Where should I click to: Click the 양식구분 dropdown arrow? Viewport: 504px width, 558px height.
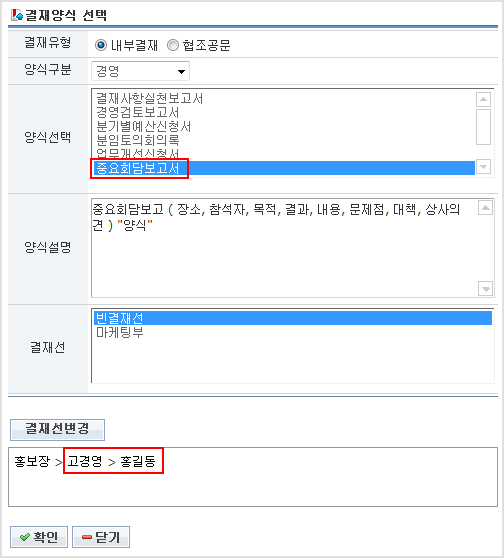(x=181, y=72)
